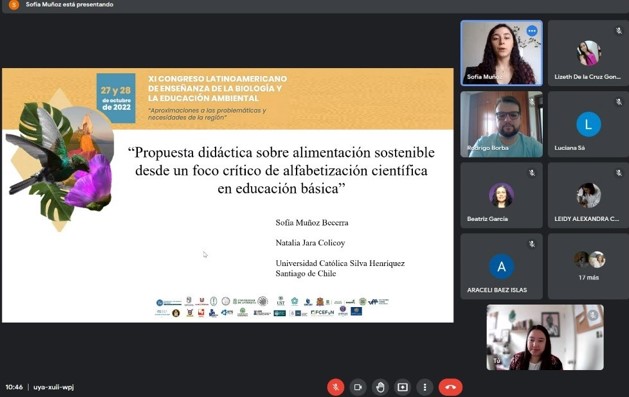The height and width of the screenshot is (397, 629).
Task: Click 'Sofía Muñoz está presentando' banner text
Action: [69, 4]
